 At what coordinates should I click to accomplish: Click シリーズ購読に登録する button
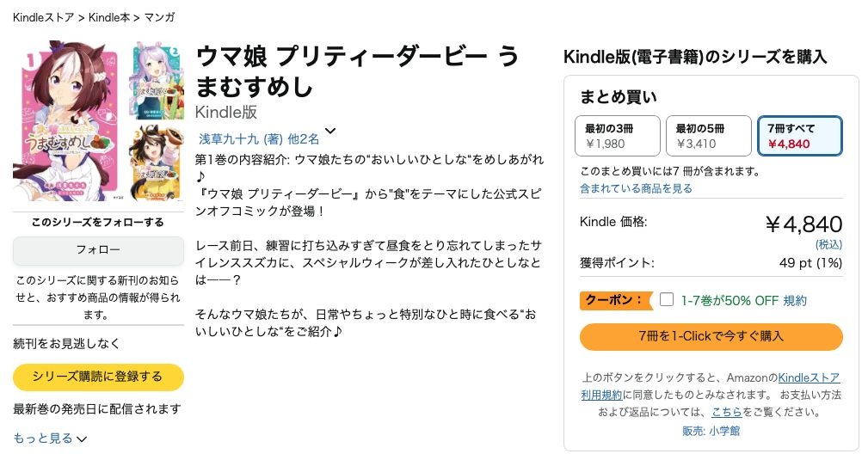click(98, 377)
